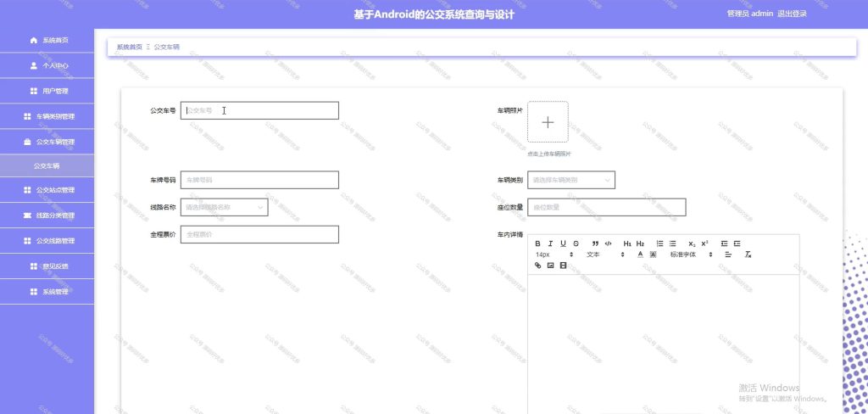Insert a video in editor
868x414 pixels.
click(563, 266)
